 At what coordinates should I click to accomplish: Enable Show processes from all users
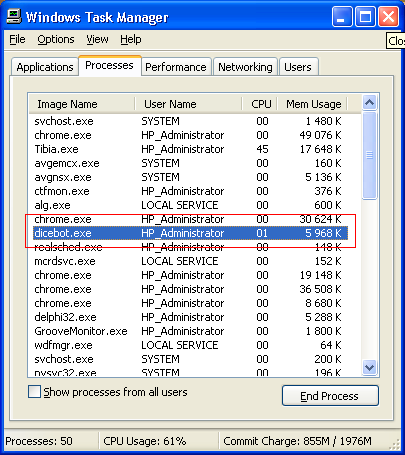(35, 392)
